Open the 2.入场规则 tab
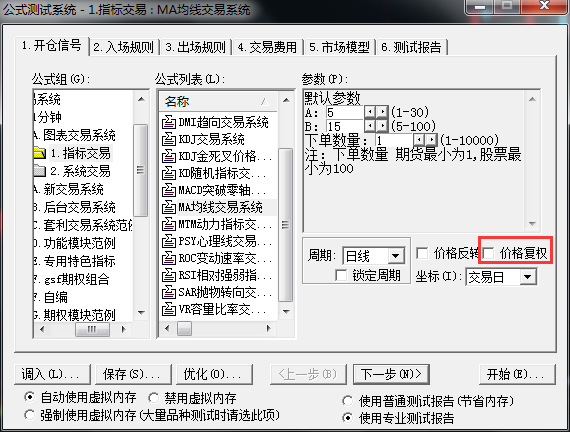The width and height of the screenshot is (570, 432). point(124,47)
